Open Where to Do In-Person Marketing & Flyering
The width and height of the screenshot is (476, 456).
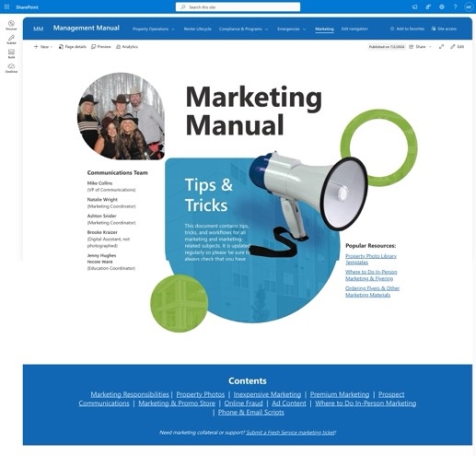coord(371,275)
